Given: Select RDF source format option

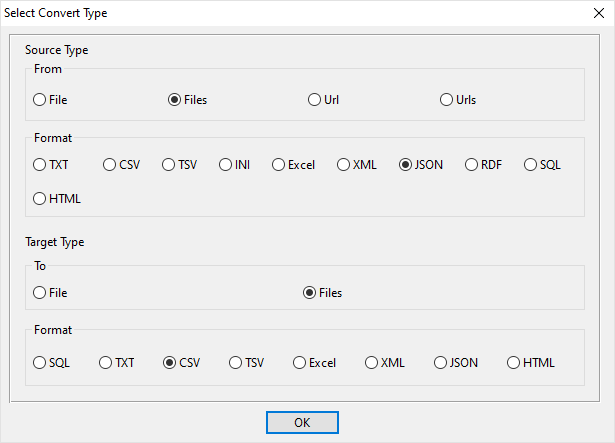Looking at the screenshot, I should pos(471,165).
